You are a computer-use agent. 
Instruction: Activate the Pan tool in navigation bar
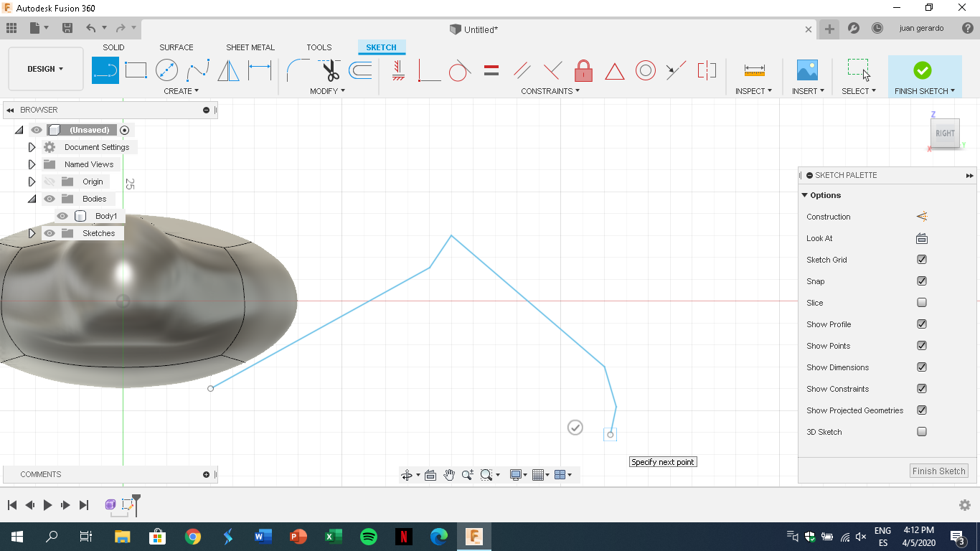tap(449, 474)
